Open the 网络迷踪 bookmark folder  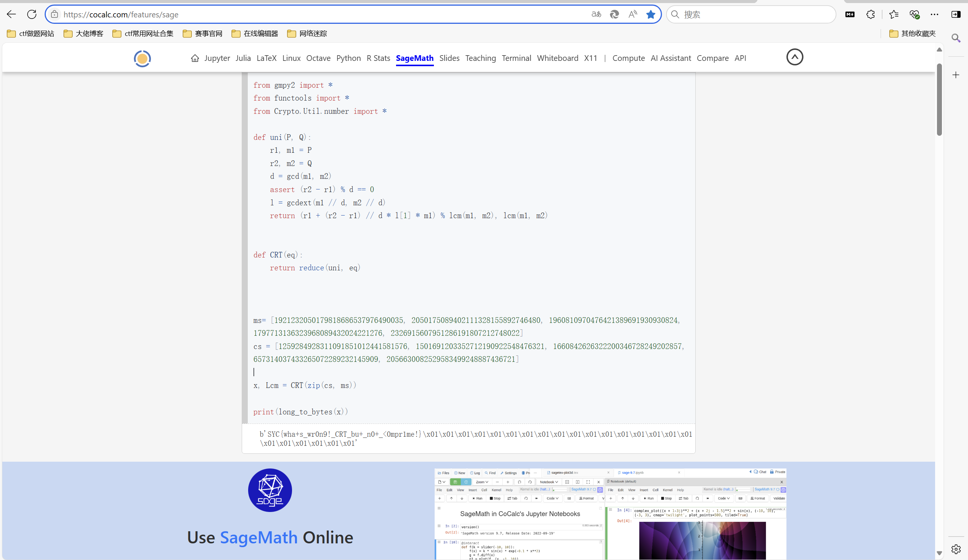point(307,33)
